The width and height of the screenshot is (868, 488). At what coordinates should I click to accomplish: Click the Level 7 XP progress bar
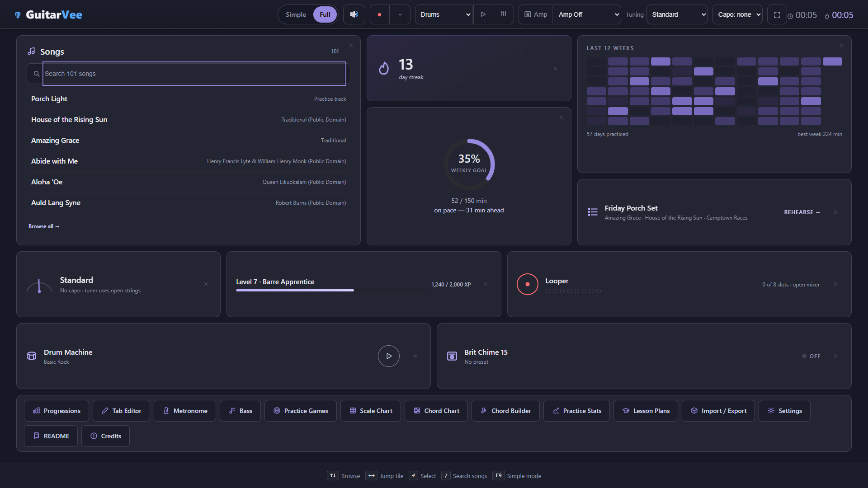330,291
